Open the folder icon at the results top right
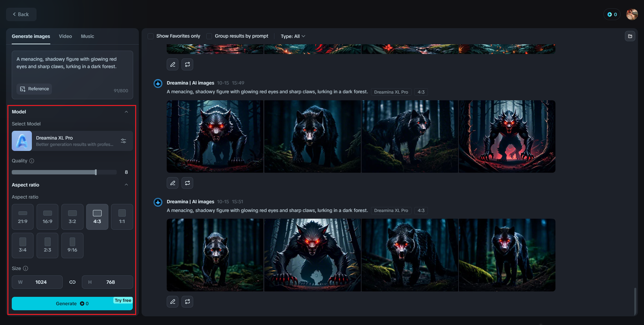Image resolution: width=644 pixels, height=325 pixels. click(x=629, y=36)
